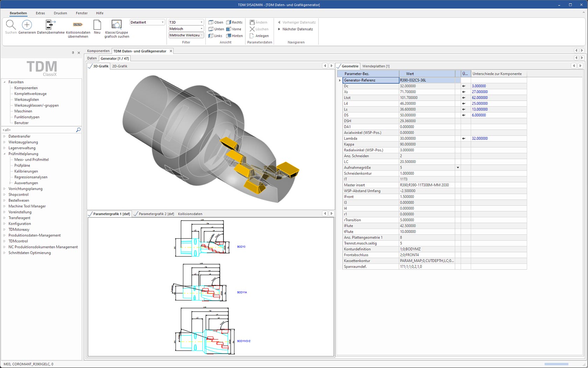Select Generator-Referenz value cell R390-032C5-36L

point(427,80)
